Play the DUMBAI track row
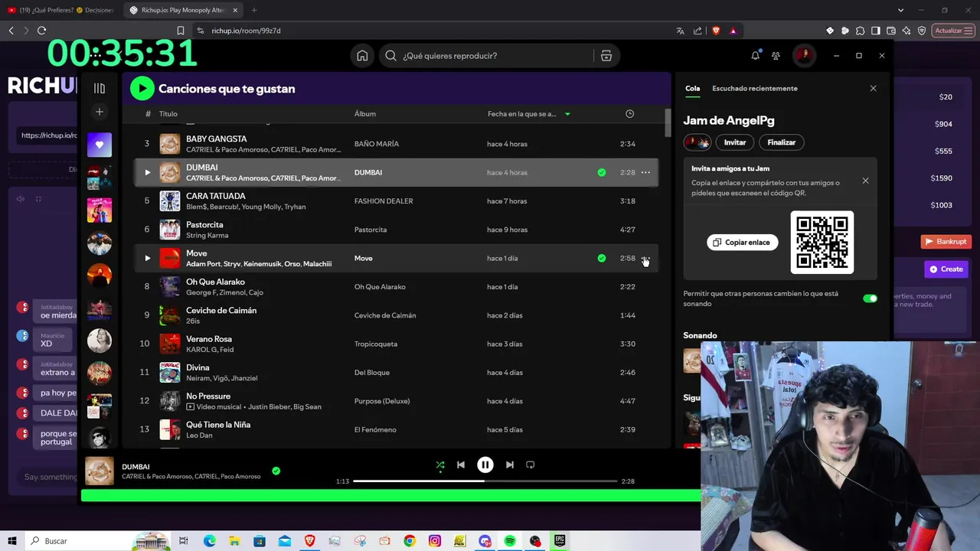 [147, 172]
